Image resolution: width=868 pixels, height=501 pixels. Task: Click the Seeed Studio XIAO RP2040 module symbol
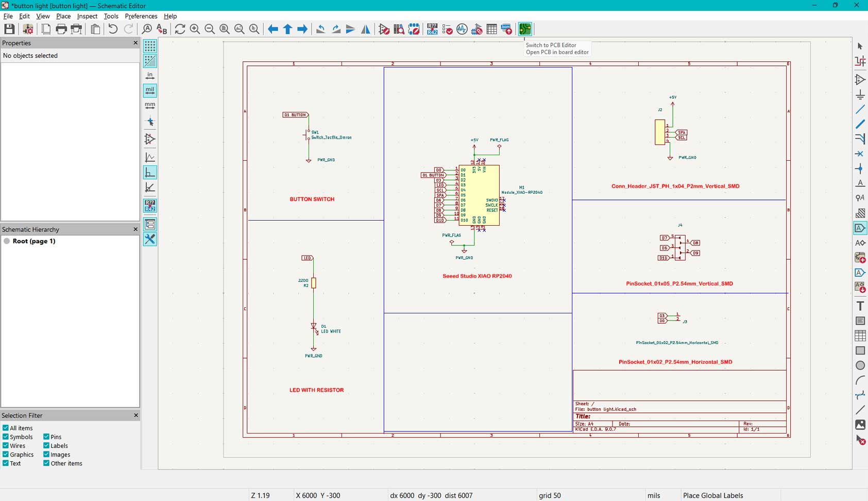point(479,195)
